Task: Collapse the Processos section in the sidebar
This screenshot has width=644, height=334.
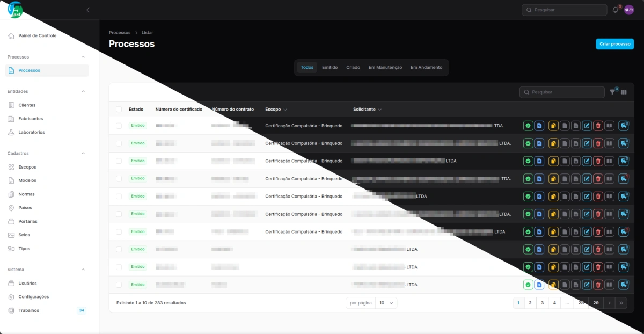Action: [x=83, y=56]
